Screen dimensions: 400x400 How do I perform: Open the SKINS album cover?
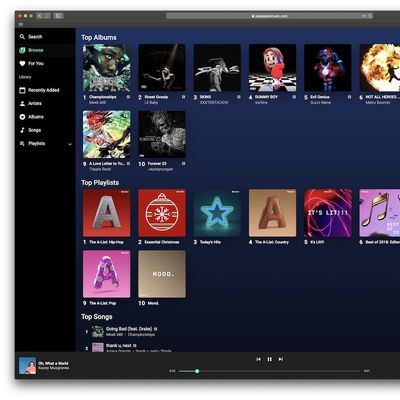[x=217, y=68]
